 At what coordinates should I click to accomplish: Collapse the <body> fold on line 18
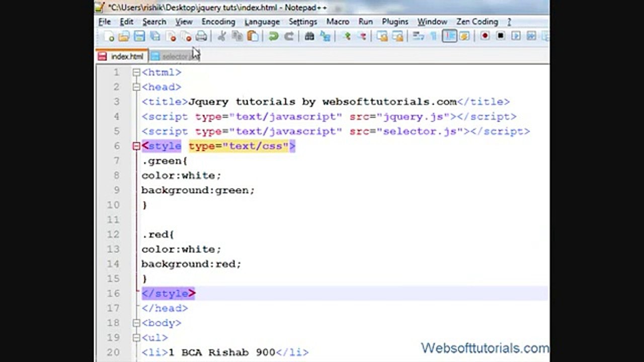click(136, 323)
